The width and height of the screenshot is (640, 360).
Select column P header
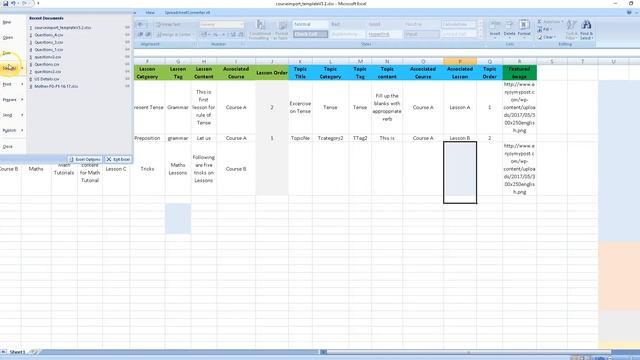[460, 62]
